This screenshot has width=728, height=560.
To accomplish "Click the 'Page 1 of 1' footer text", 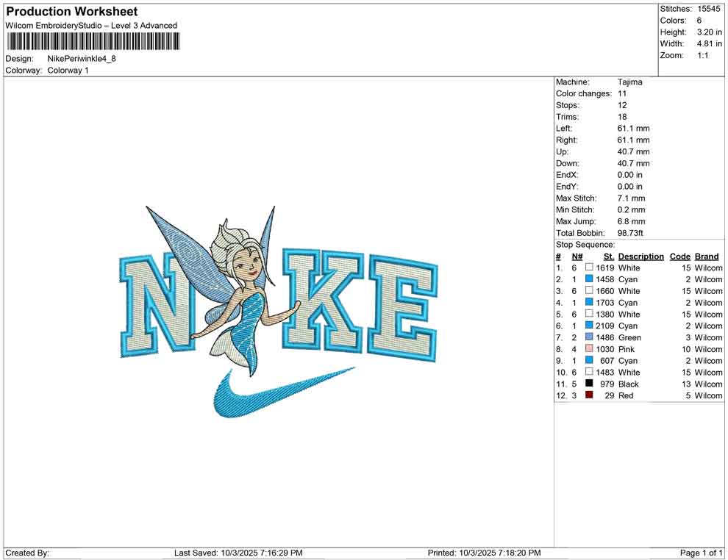I will pos(701,553).
